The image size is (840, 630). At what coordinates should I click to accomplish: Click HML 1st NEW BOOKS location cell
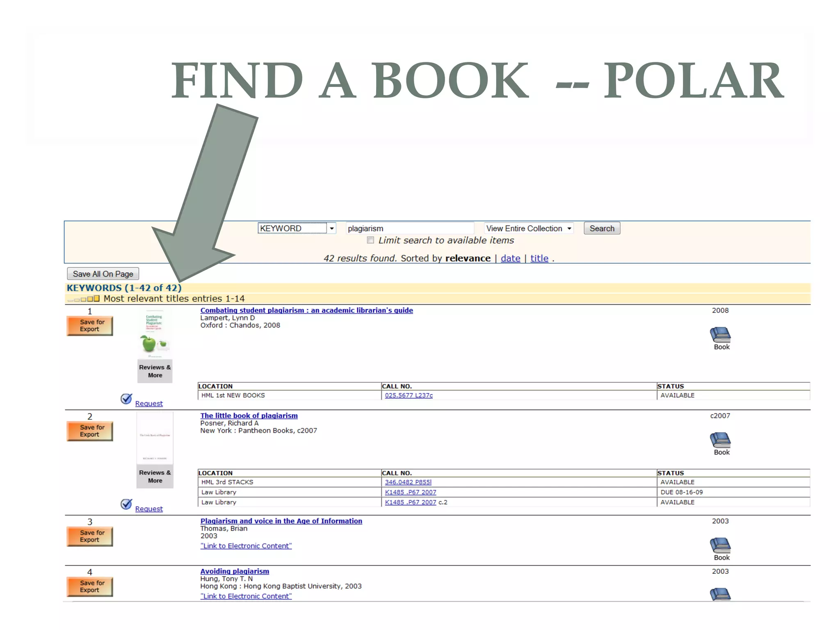pyautogui.click(x=289, y=395)
